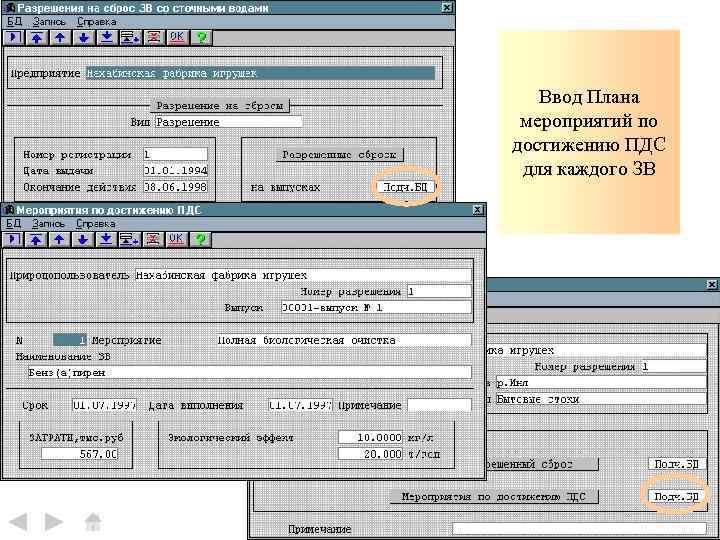Open Запись menu in Разрешения window
This screenshot has width=720, height=540.
coord(49,22)
